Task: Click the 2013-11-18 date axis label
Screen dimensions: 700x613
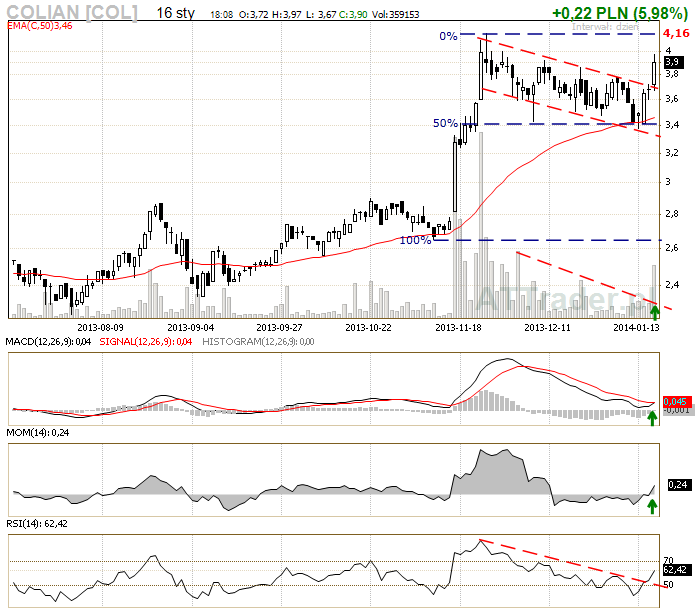Action: point(458,328)
